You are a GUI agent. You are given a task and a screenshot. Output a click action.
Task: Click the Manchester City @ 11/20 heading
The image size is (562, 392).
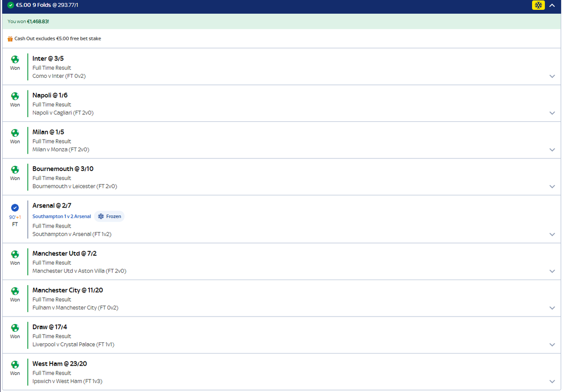coord(67,290)
